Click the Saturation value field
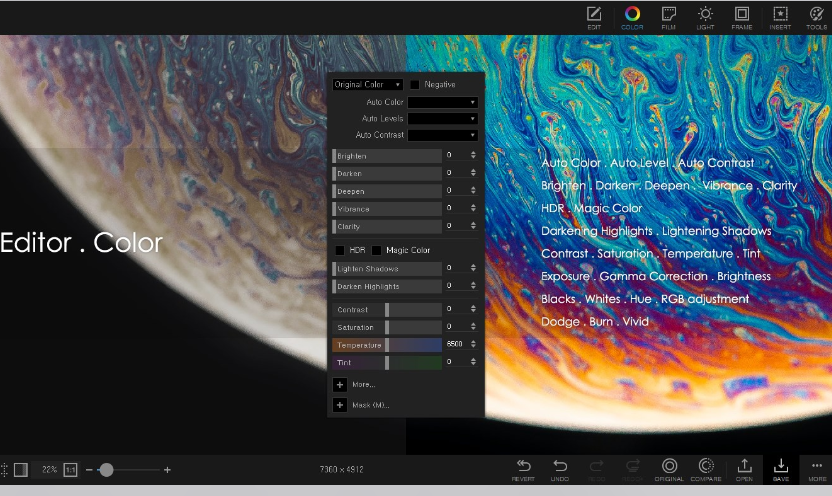The height and width of the screenshot is (496, 832). pos(456,327)
